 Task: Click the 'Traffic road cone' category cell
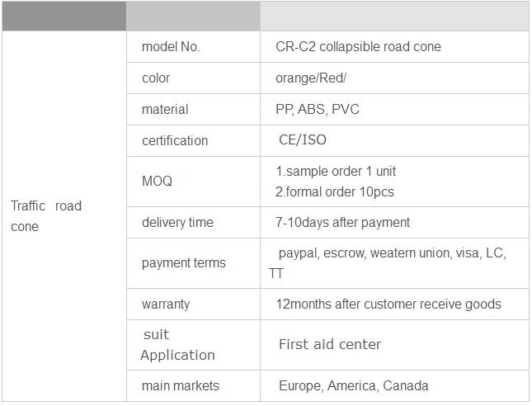(x=64, y=216)
